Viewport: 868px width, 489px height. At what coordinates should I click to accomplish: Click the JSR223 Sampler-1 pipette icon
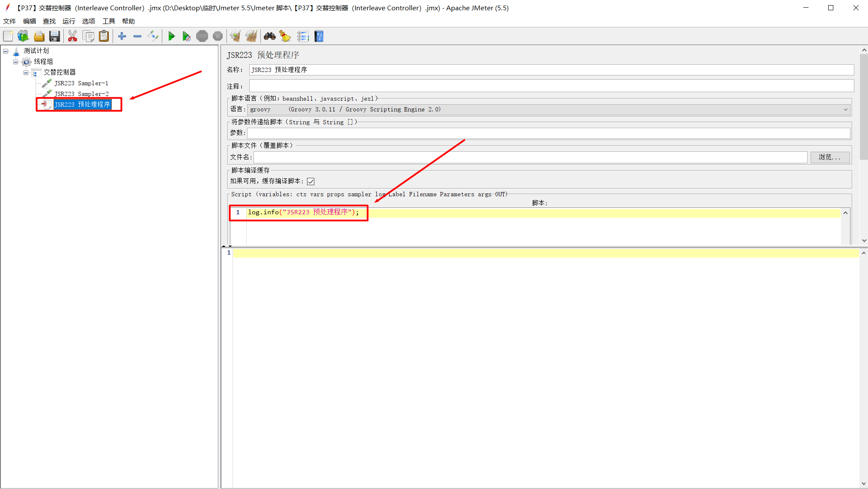click(x=47, y=83)
